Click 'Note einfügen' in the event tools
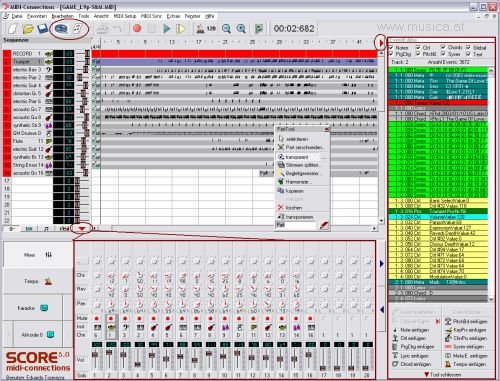The width and height of the screenshot is (500, 381). (412, 330)
